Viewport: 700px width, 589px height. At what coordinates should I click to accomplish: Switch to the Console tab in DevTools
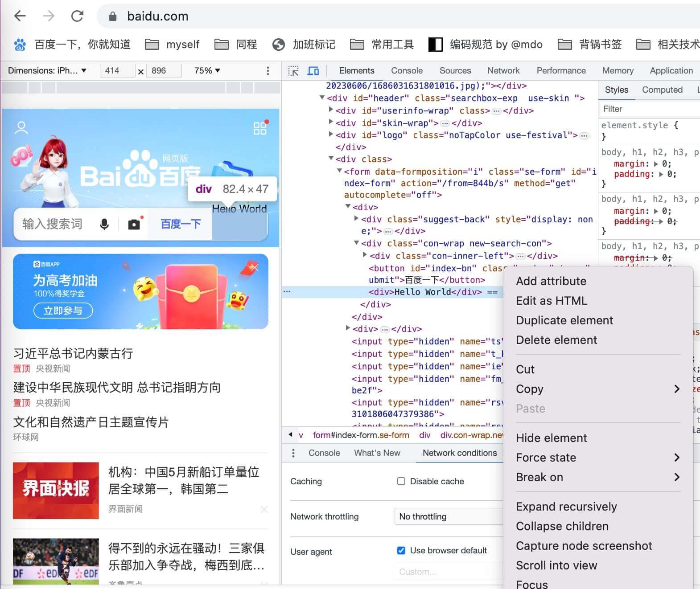407,71
